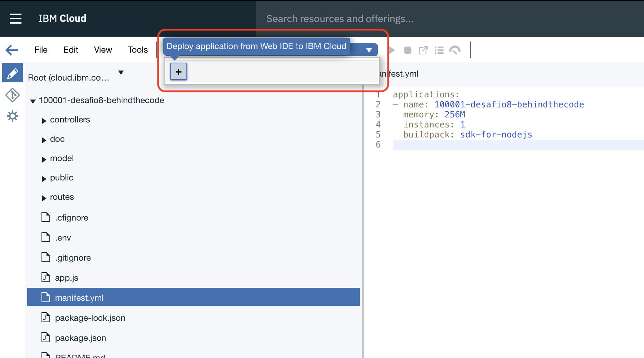Select the .gitignore file
644x358 pixels.
pos(73,258)
